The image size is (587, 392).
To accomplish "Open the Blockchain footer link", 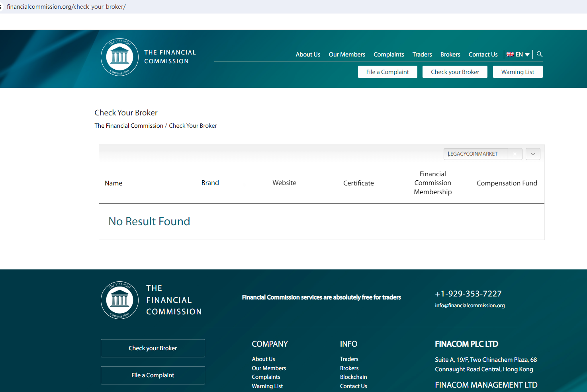I will tap(353, 377).
